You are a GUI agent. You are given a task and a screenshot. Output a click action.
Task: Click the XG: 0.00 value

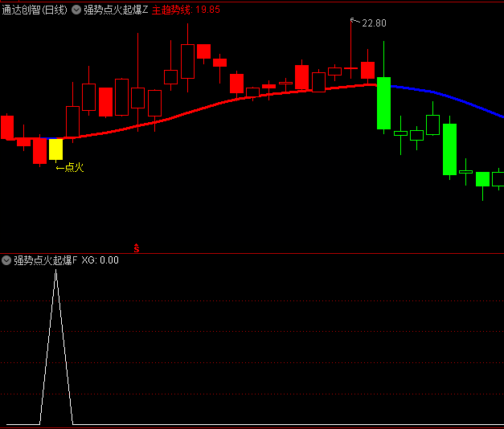pos(100,260)
